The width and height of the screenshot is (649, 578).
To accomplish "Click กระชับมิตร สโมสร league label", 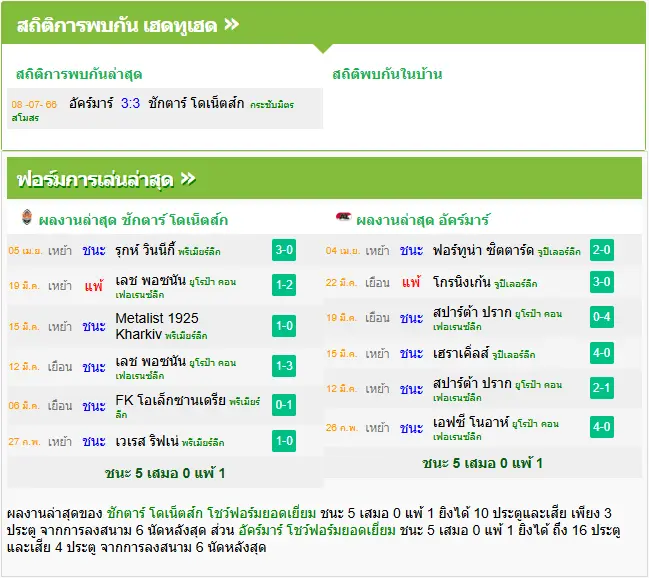I will tap(152, 111).
